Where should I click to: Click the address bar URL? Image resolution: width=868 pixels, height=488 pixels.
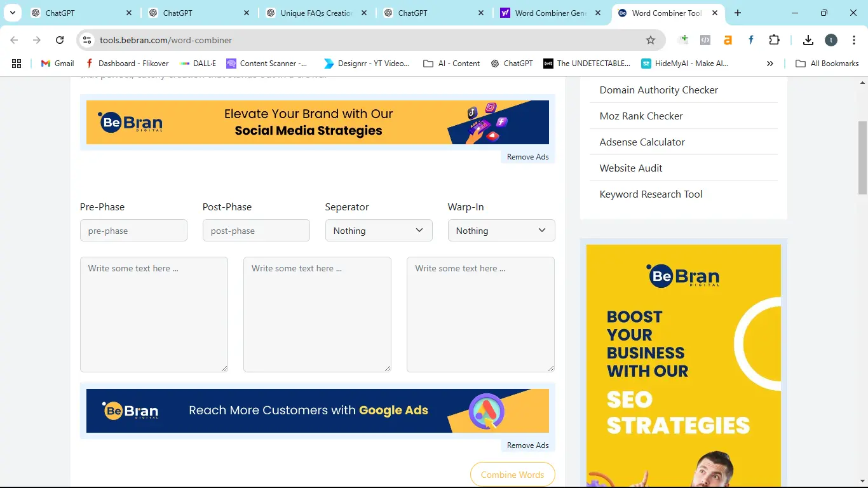point(166,40)
